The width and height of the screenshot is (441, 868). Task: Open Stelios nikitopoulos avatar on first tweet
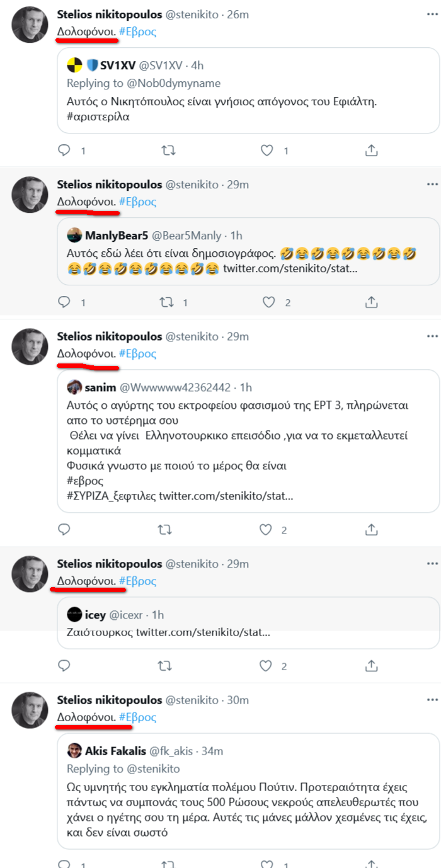coord(30,25)
